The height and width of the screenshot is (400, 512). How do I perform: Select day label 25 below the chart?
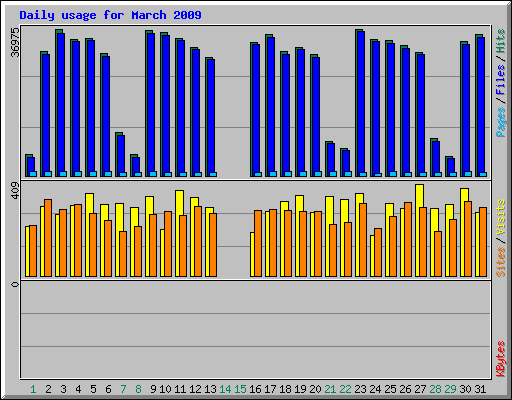(x=390, y=389)
